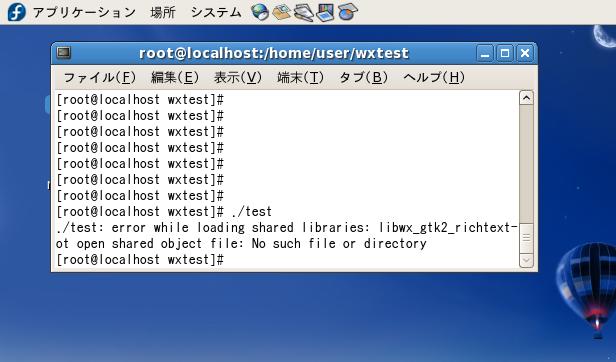
Task: Launch the email client launcher icon
Action: tap(282, 12)
